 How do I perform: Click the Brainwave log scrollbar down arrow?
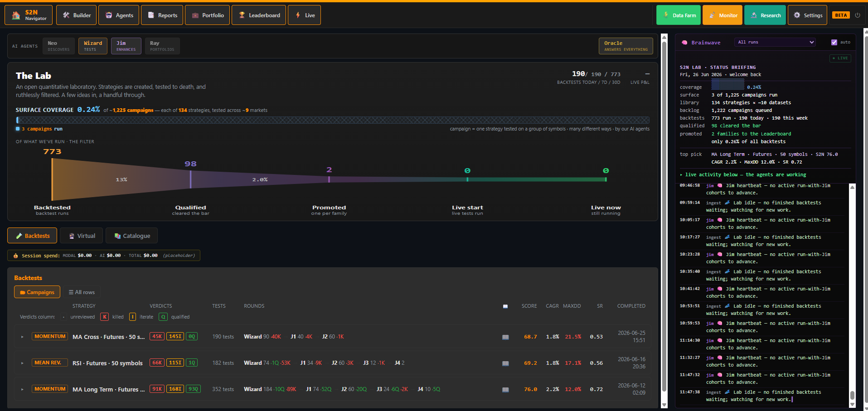pos(852,404)
